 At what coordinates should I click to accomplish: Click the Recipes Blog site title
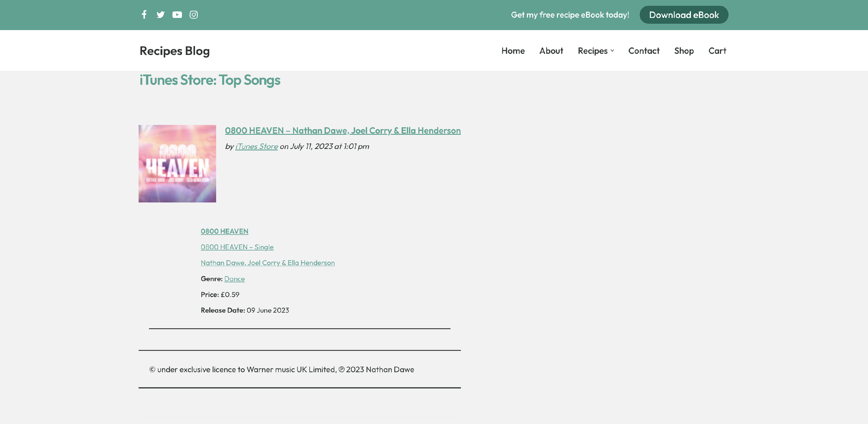(x=174, y=51)
